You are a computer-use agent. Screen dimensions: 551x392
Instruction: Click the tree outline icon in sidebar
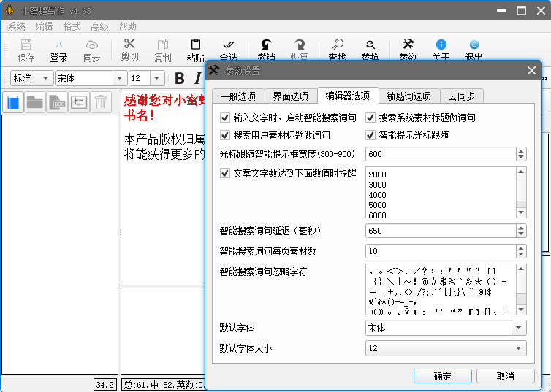point(79,102)
